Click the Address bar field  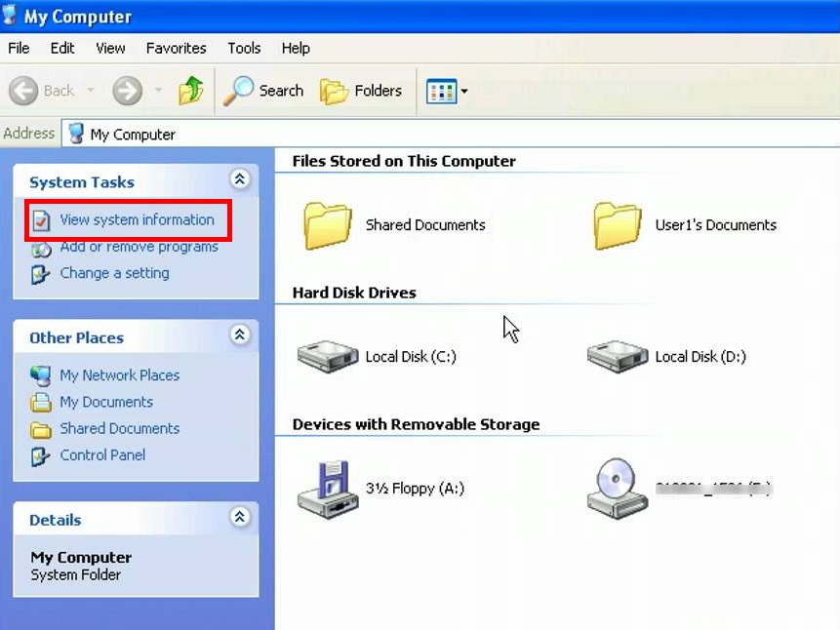pyautogui.click(x=451, y=134)
